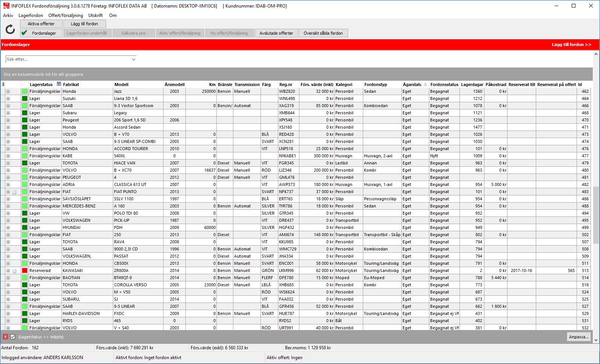Select the '2017-10-16' reserved date cell
Screen dimensions: 600x364
pos(521,271)
